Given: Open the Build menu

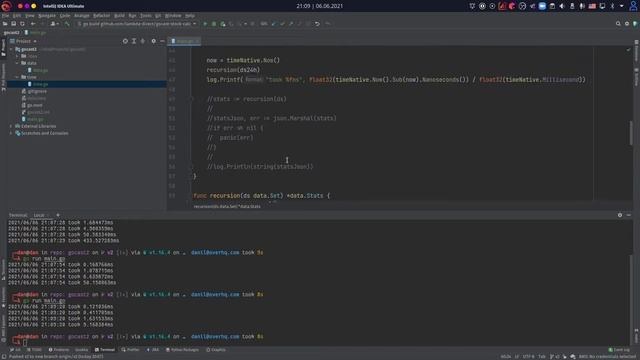Looking at the screenshot, I should [119, 16].
